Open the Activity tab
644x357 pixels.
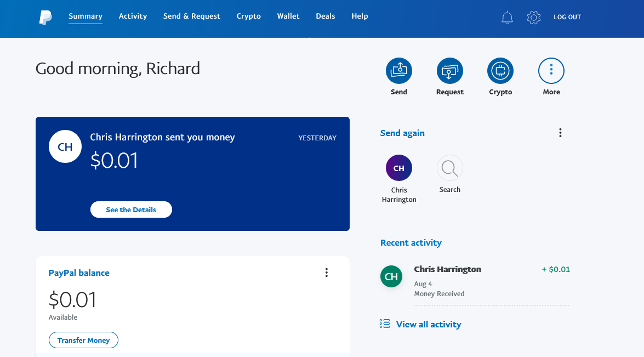pos(133,16)
